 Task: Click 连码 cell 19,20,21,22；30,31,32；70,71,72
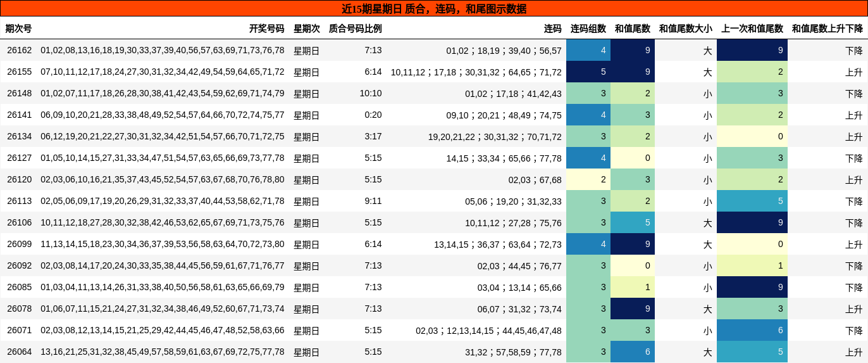[495, 136]
